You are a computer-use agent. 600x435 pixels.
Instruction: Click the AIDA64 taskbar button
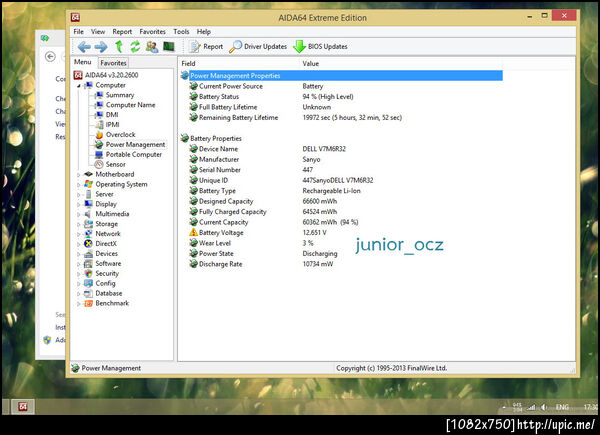tap(22, 407)
